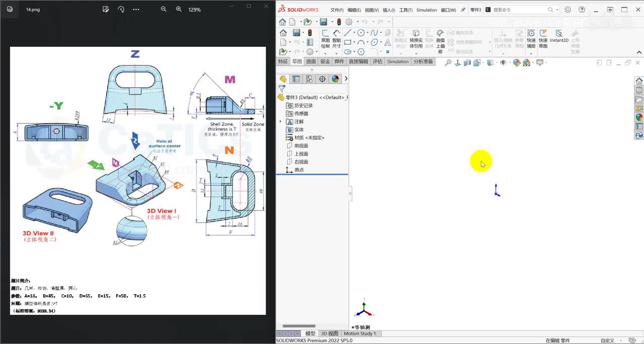The width and height of the screenshot is (644, 344).
Task: Open the 工具(T) menu
Action: [406, 10]
